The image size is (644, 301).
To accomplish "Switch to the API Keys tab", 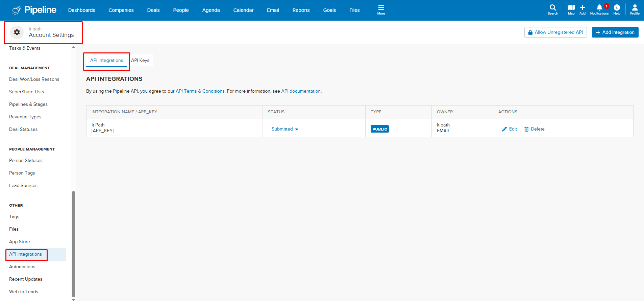I will (140, 60).
